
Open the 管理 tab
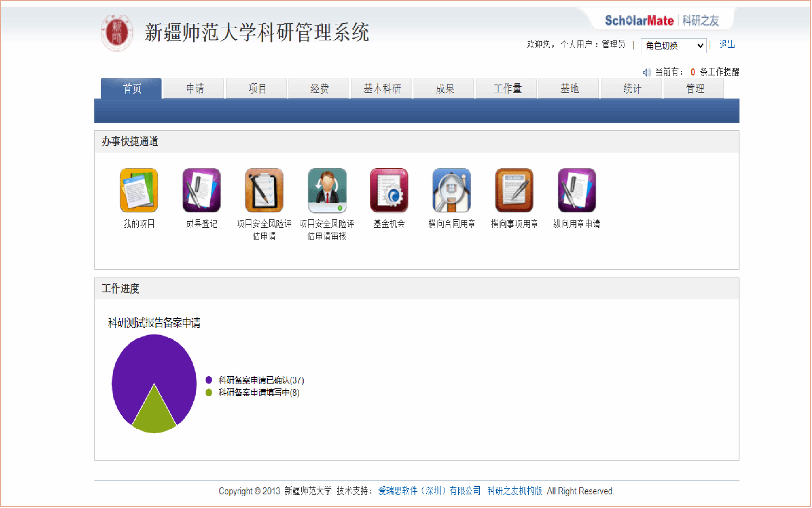[695, 89]
